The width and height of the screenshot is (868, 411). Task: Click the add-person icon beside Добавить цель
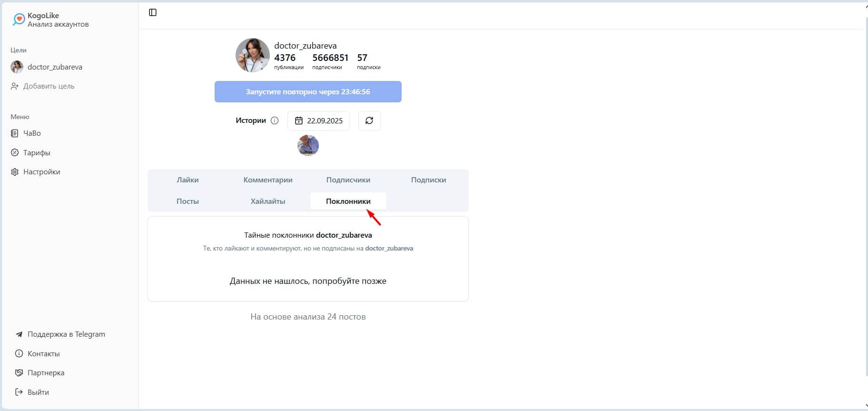tap(15, 86)
